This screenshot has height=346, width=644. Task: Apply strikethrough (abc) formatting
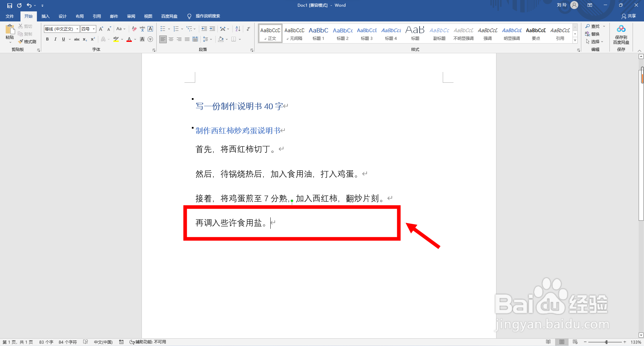click(x=77, y=39)
